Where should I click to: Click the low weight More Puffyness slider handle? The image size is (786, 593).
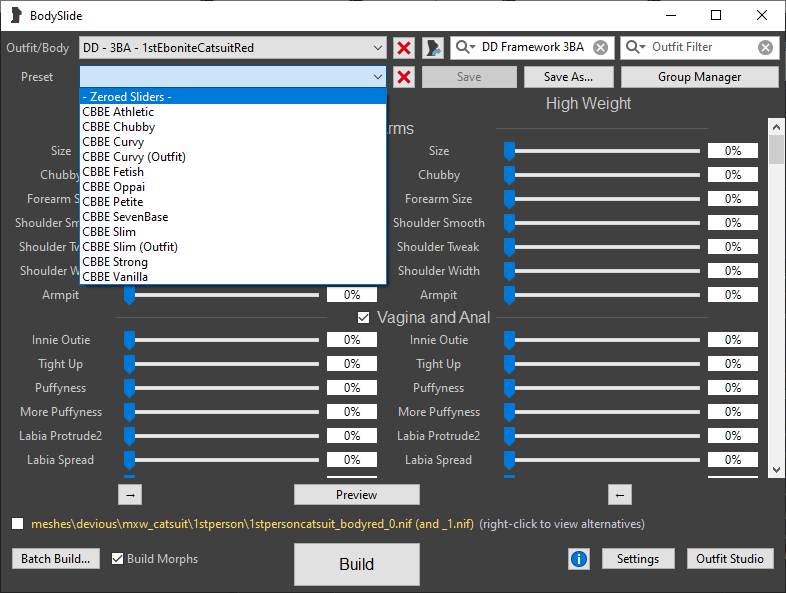pyautogui.click(x=129, y=412)
